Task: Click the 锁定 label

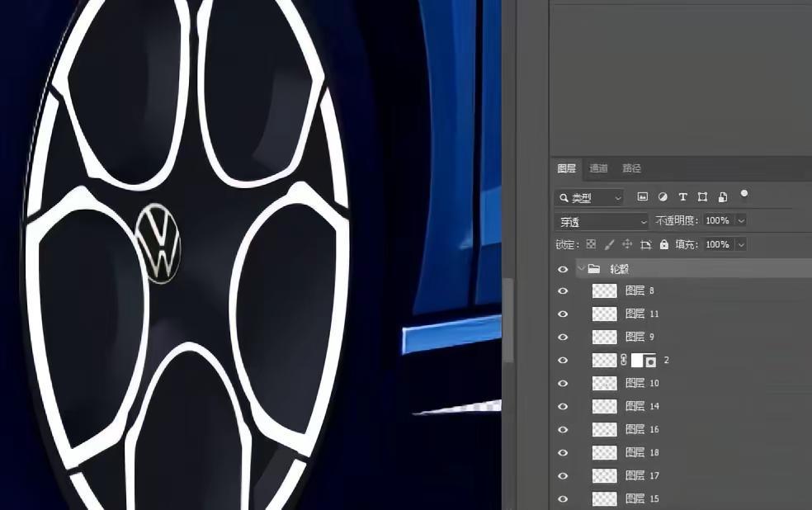Action: [x=566, y=244]
